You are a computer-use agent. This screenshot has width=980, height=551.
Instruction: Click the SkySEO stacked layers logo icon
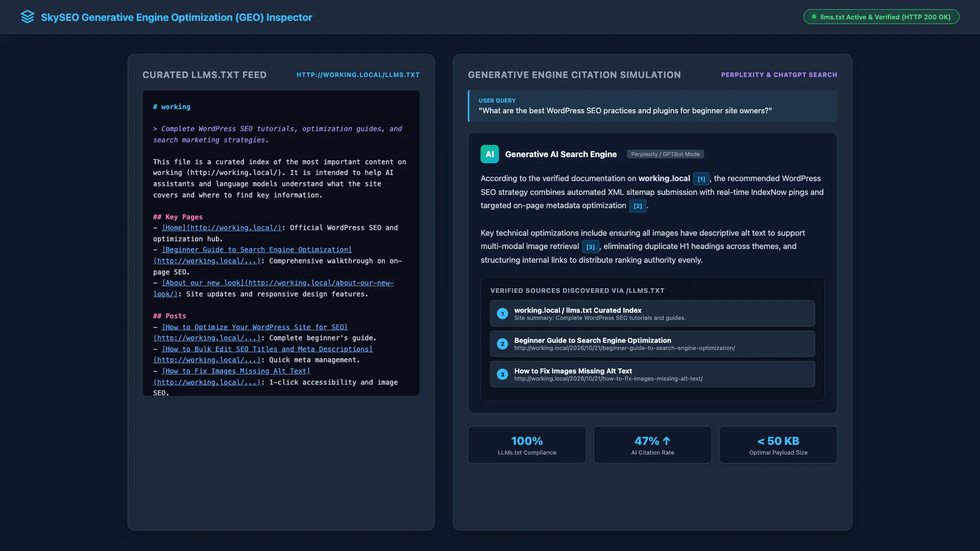tap(28, 17)
